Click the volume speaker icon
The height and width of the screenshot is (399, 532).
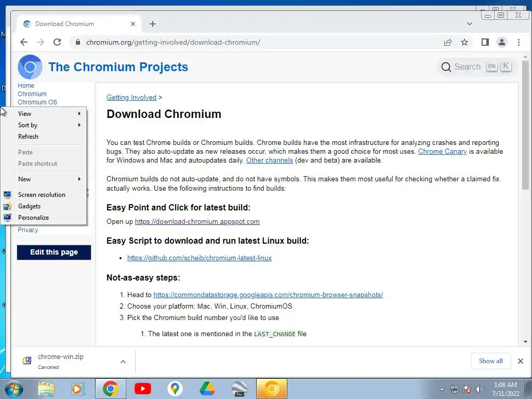[479, 389]
